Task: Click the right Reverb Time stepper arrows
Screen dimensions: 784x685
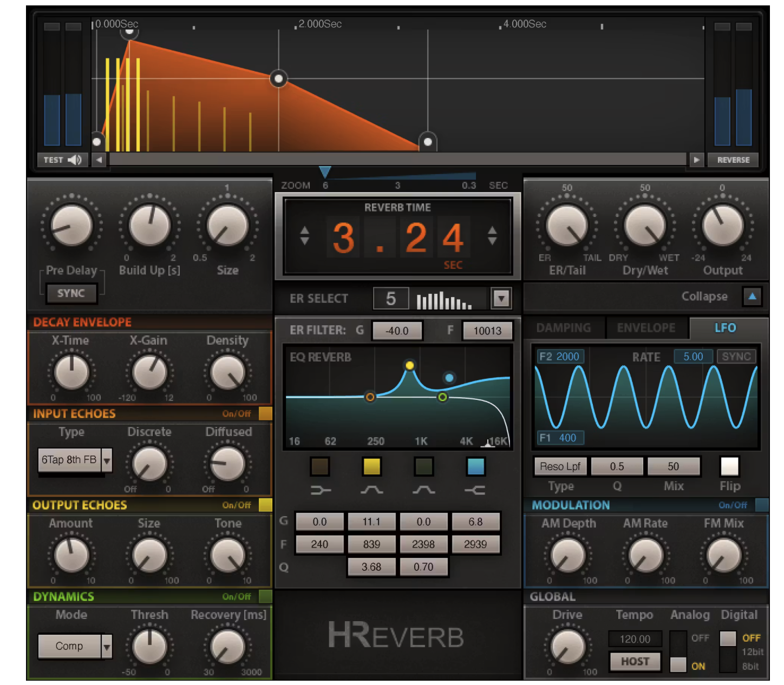Action: 492,235
